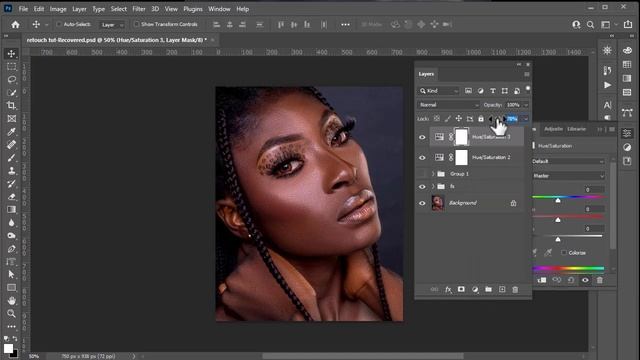Open the Filter menu
This screenshot has height=360, width=640.
click(139, 9)
